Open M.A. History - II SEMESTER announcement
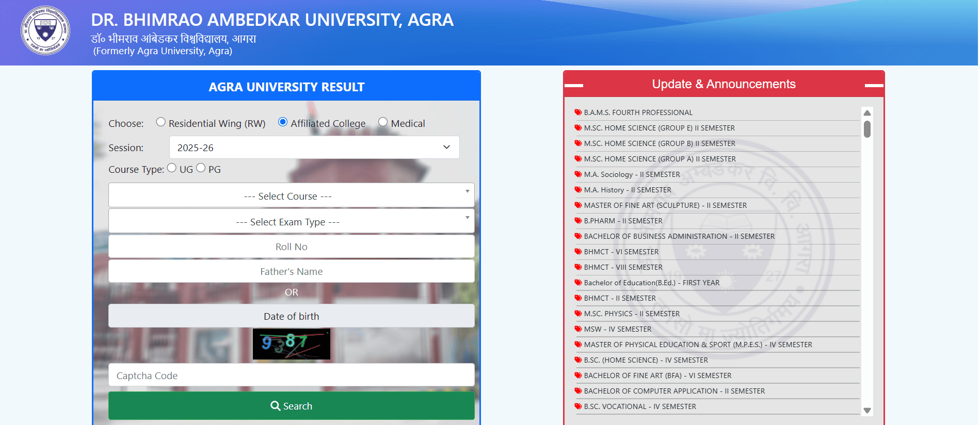 click(x=628, y=190)
